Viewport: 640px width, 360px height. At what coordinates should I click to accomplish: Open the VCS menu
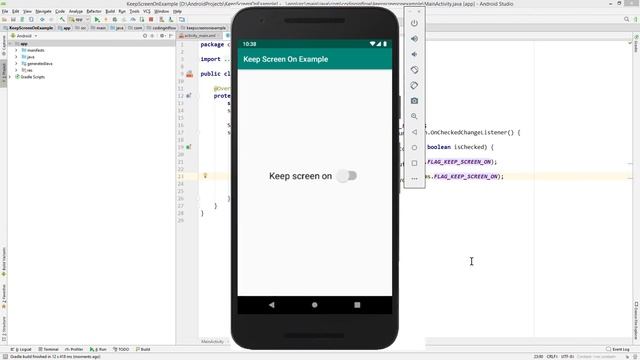pyautogui.click(x=147, y=11)
